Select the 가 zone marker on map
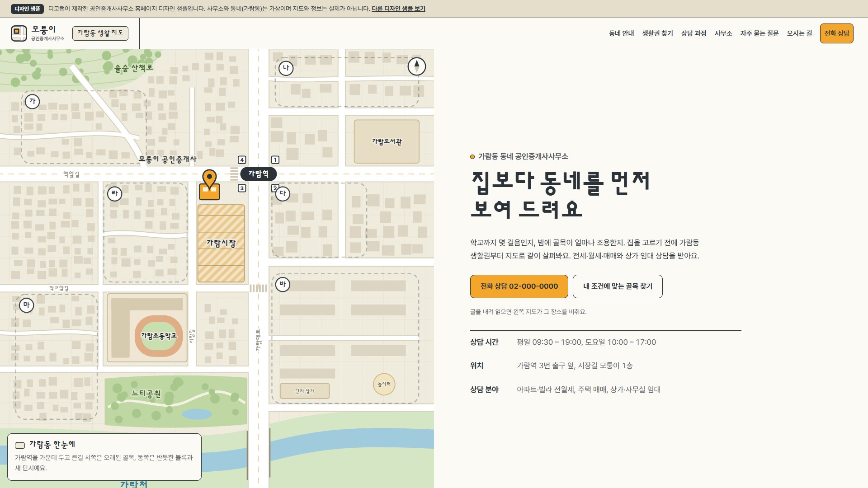 click(32, 101)
